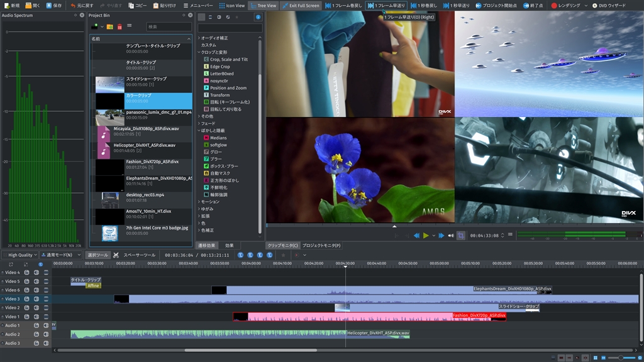The height and width of the screenshot is (362, 644).
Task: Open the 通常モード(N) edit mode dropdown
Action: (61, 255)
